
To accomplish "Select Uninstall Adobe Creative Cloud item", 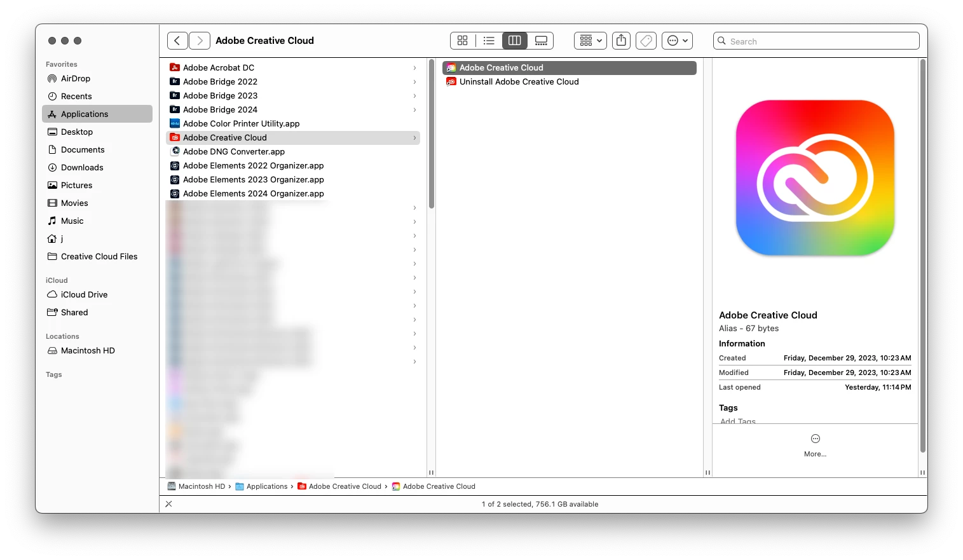I will (570, 81).
